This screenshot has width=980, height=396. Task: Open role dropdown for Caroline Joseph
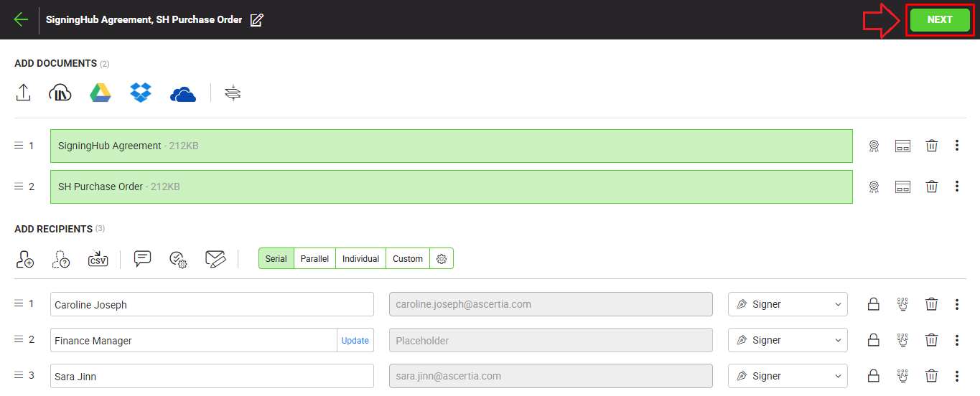click(x=788, y=304)
